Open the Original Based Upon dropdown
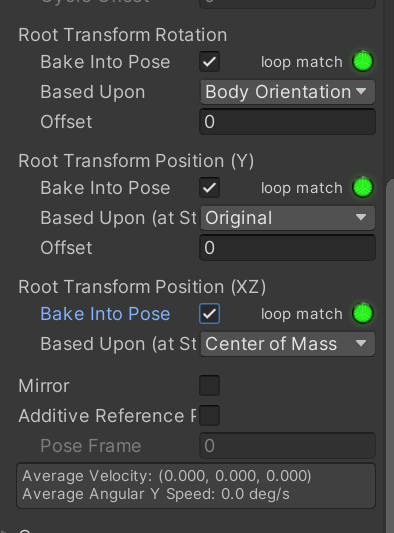The width and height of the screenshot is (394, 533). (288, 218)
